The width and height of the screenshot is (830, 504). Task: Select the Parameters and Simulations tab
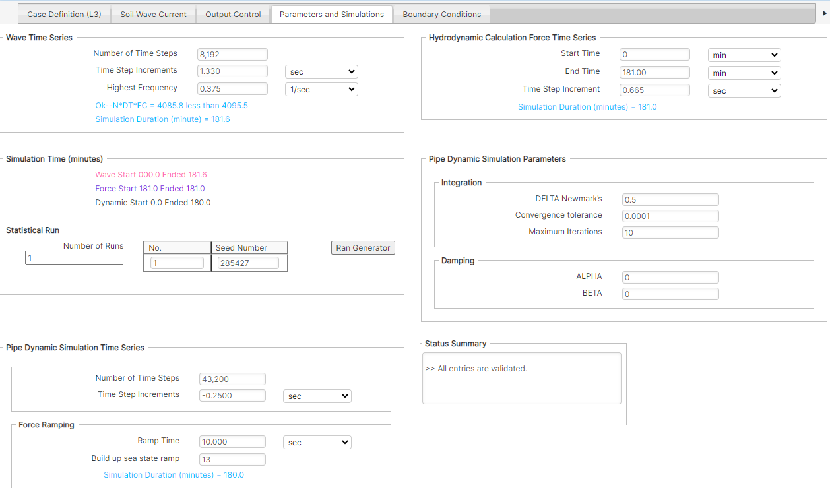point(332,14)
